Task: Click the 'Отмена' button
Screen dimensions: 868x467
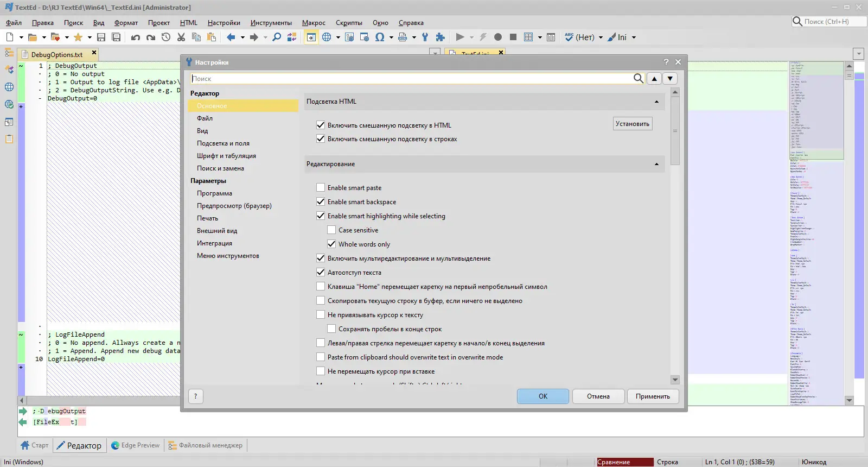Action: [598, 396]
